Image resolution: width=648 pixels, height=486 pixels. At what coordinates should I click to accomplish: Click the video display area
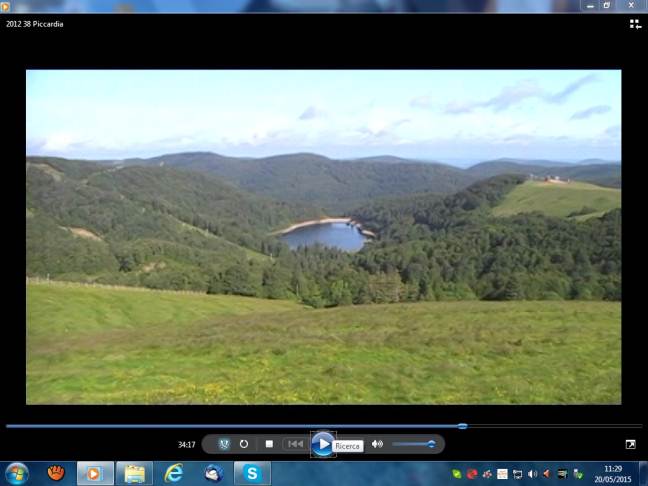(323, 236)
